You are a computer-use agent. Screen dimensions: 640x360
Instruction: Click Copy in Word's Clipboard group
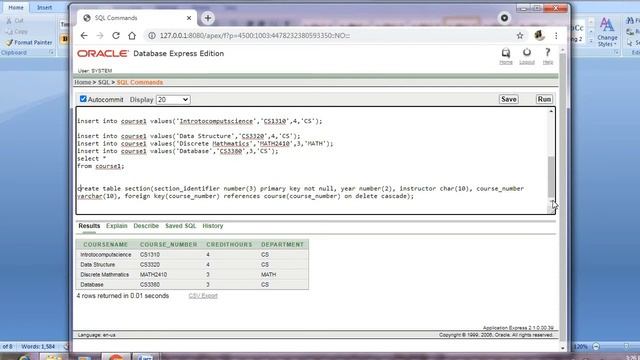tap(17, 31)
